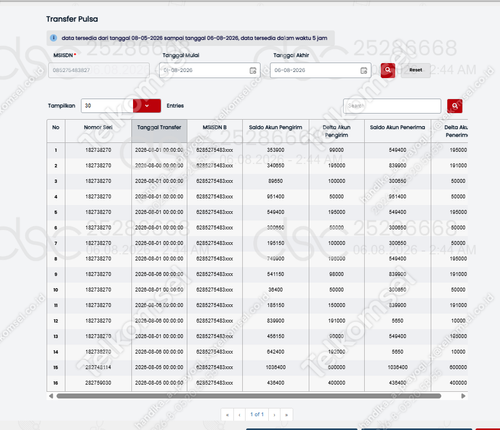
Task: Click the red search icon beside Tanggal Akhir
Action: pyautogui.click(x=388, y=70)
